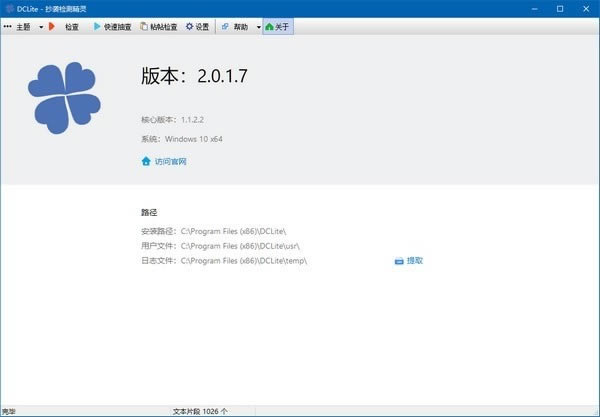Viewport: 600px width, 417px height.
Task: Expand the dropdown arrow beside 帮助
Action: [x=258, y=27]
